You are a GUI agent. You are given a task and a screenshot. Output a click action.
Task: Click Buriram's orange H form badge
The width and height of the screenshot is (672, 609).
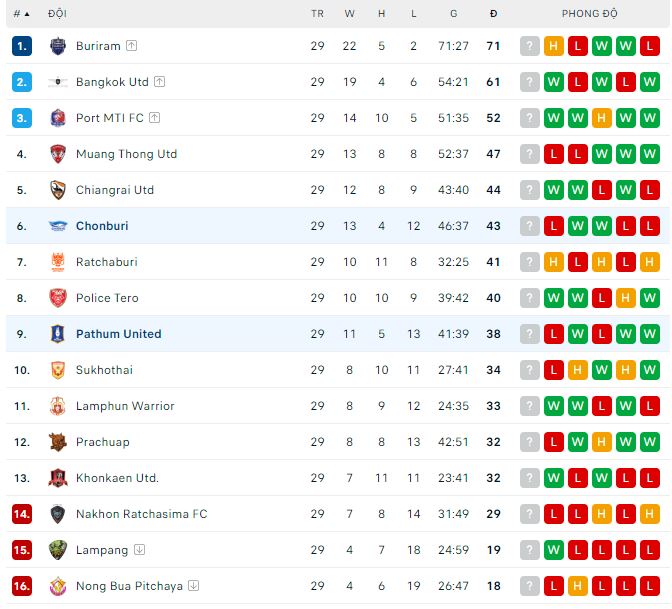click(x=554, y=46)
